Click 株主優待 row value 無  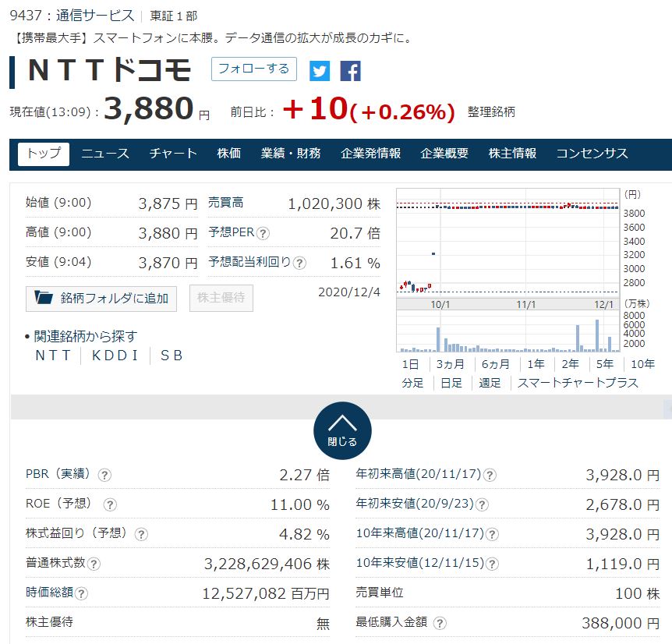coord(324,624)
